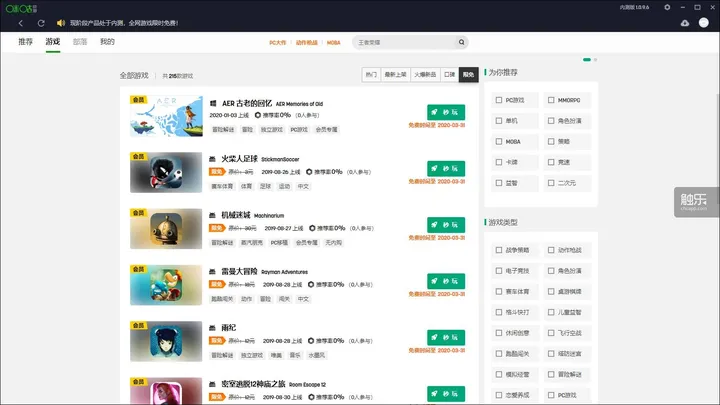Enable the 电子竞技 checkbox
The image size is (720, 405).
click(x=499, y=271)
